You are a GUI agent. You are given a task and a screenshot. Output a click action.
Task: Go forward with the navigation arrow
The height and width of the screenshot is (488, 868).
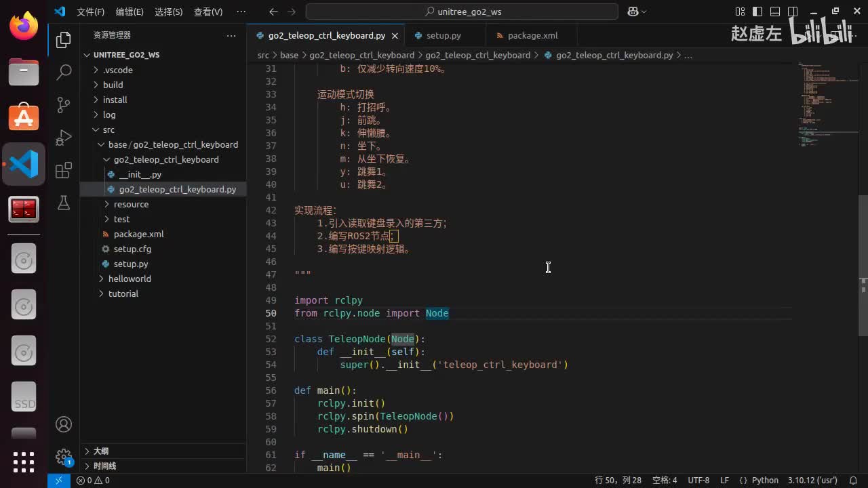coord(292,12)
